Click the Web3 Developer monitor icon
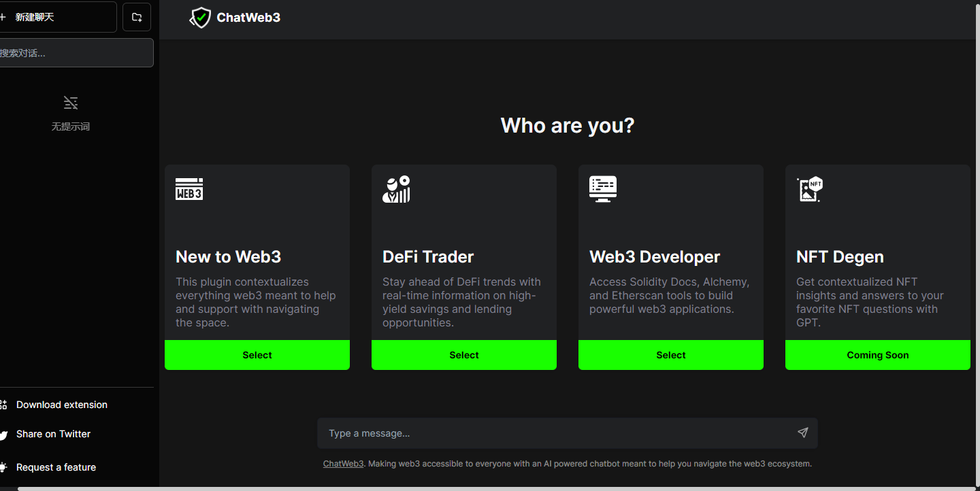This screenshot has width=980, height=491. 603,189
